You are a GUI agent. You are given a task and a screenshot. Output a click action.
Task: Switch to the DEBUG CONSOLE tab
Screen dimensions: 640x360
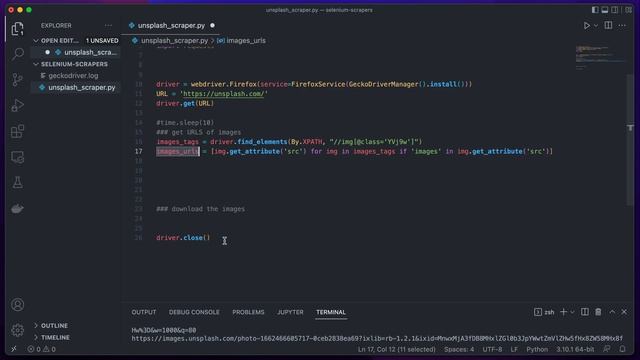194,312
